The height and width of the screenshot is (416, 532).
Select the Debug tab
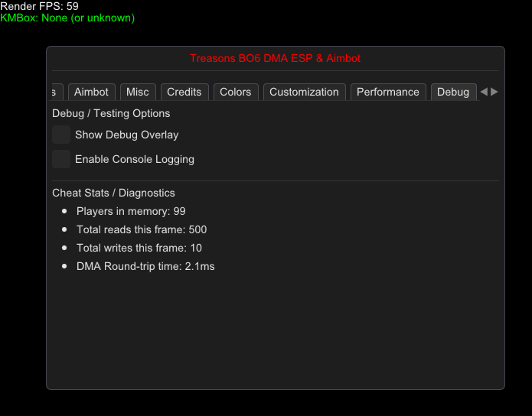point(453,92)
